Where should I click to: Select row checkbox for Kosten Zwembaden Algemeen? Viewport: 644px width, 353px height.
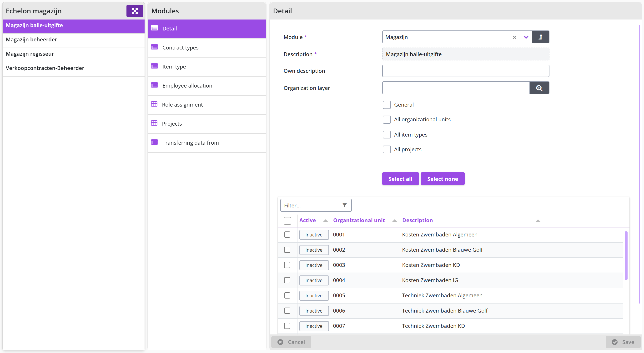[287, 234]
